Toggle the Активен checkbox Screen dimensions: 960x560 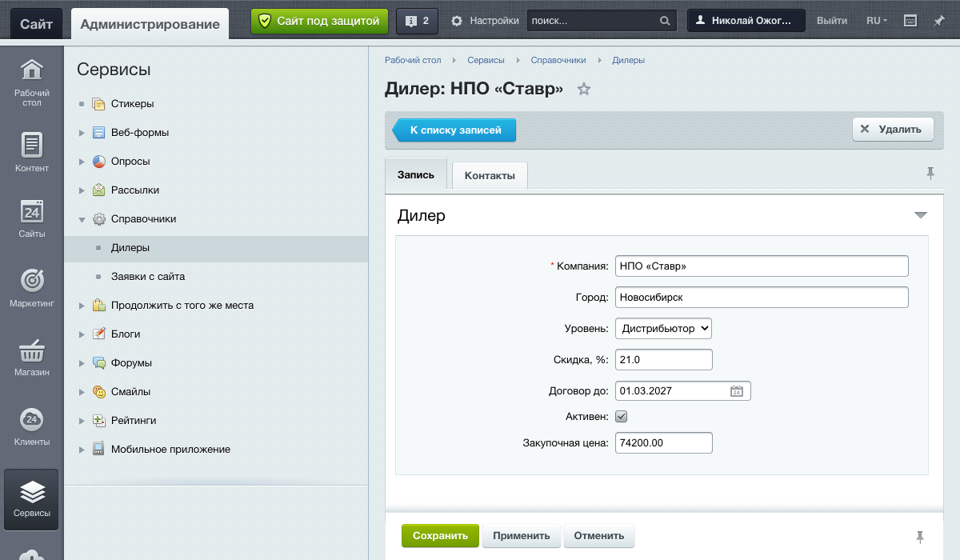[x=621, y=417]
